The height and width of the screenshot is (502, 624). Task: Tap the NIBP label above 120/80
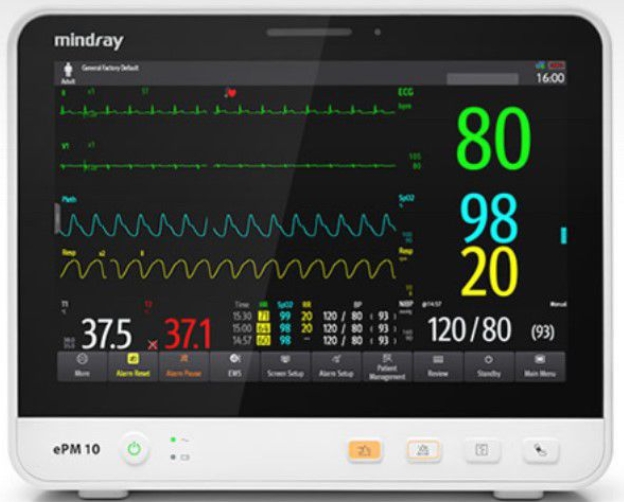click(x=406, y=304)
